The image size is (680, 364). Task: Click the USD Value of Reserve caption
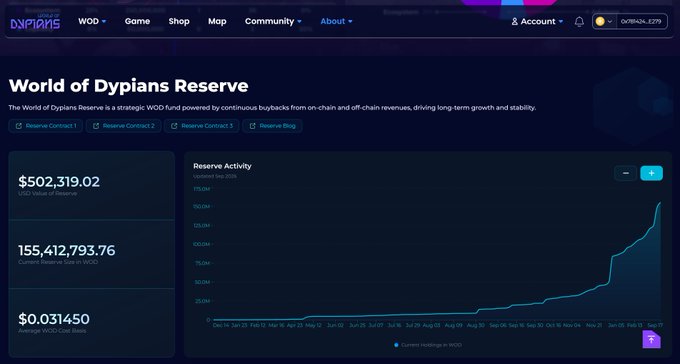48,193
